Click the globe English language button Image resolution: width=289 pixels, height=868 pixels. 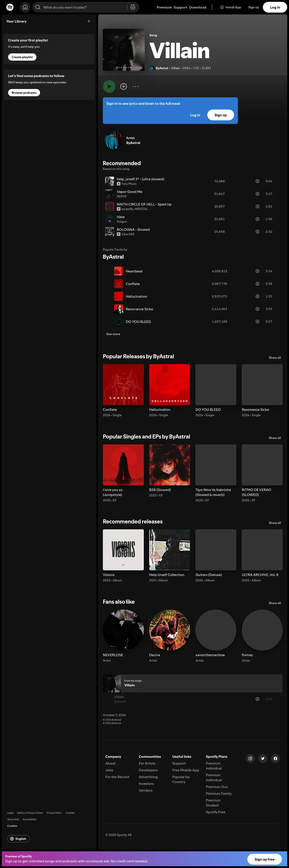pos(18,839)
